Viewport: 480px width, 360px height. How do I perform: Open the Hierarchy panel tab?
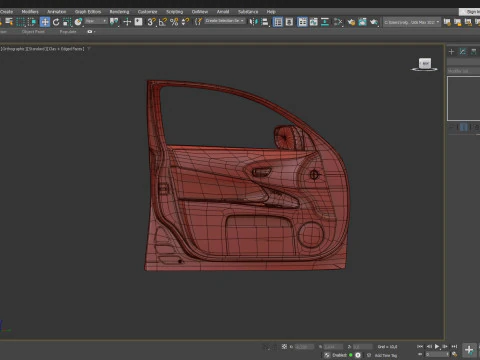pos(473,52)
